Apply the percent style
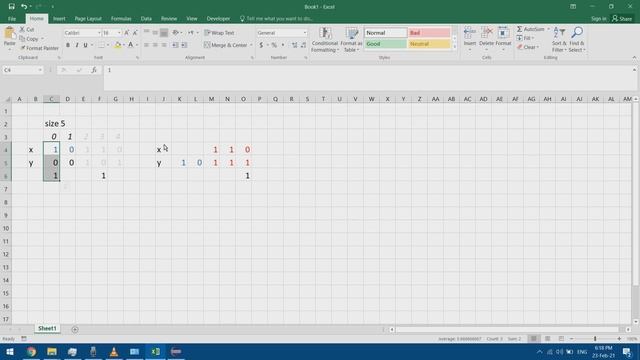The width and height of the screenshot is (640, 360). pyautogui.click(x=274, y=45)
